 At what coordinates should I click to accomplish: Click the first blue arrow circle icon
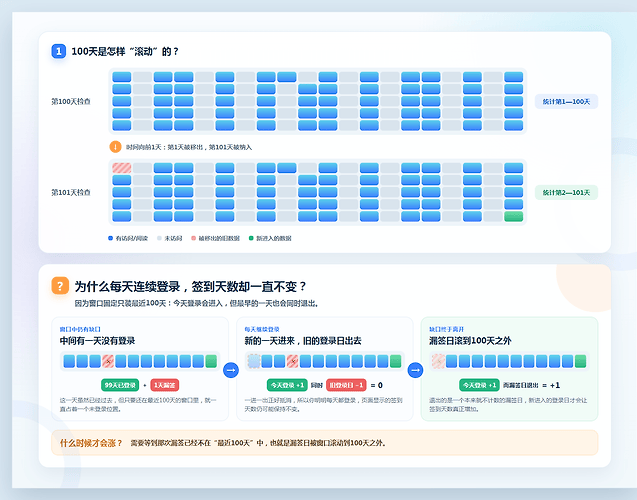pos(231,370)
